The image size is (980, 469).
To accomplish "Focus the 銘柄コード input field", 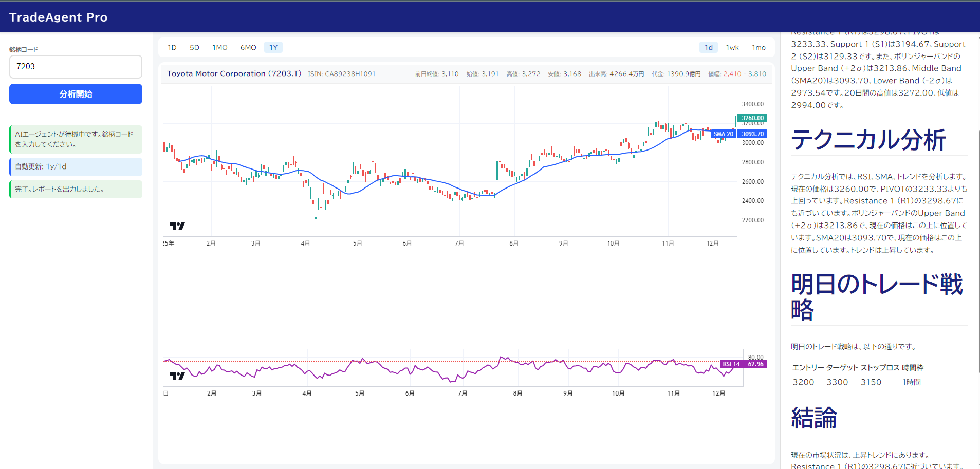I will (76, 67).
